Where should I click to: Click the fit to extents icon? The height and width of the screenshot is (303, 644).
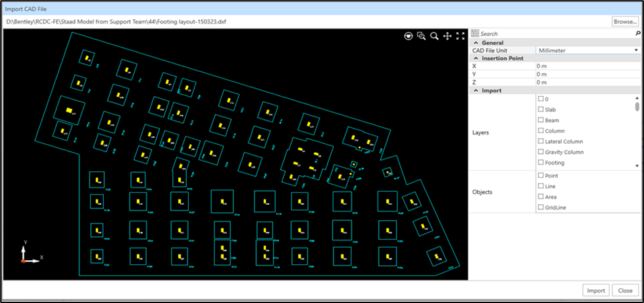click(460, 36)
